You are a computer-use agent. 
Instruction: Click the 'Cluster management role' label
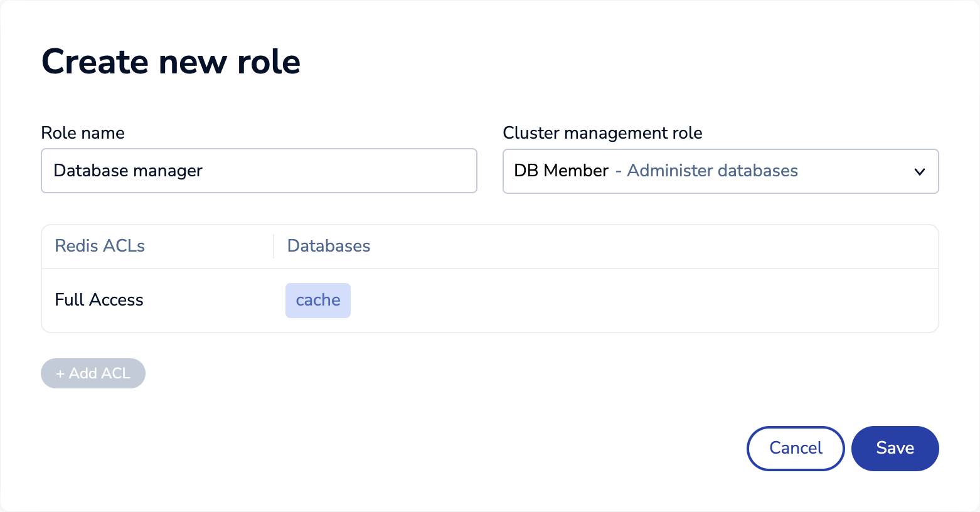[602, 133]
